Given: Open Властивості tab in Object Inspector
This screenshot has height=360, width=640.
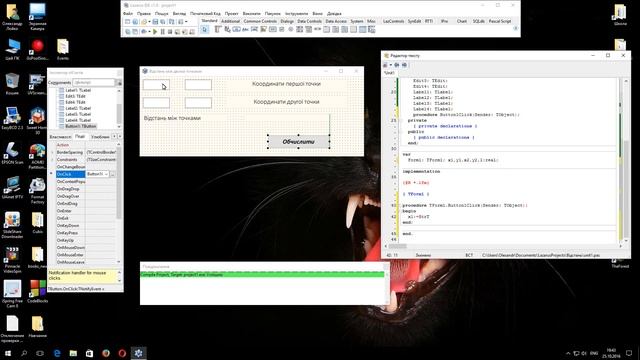Looking at the screenshot, I should (x=60, y=137).
